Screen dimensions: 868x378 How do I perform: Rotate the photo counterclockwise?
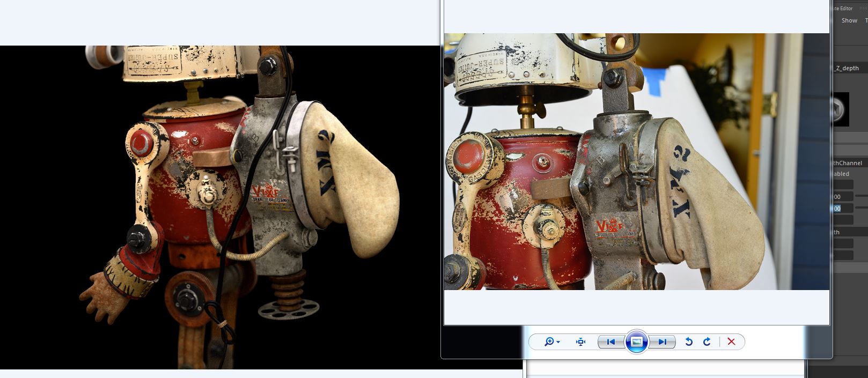click(689, 342)
